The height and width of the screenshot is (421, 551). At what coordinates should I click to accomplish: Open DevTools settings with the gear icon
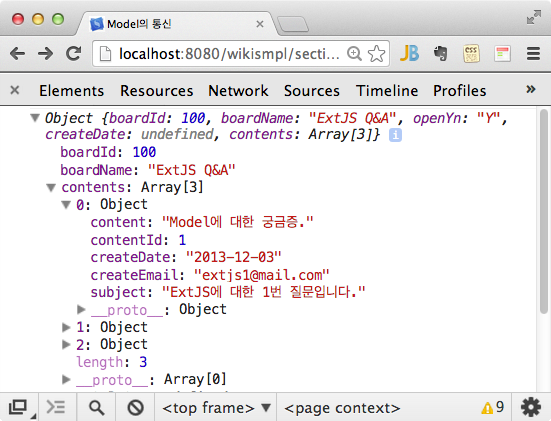pyautogui.click(x=531, y=408)
